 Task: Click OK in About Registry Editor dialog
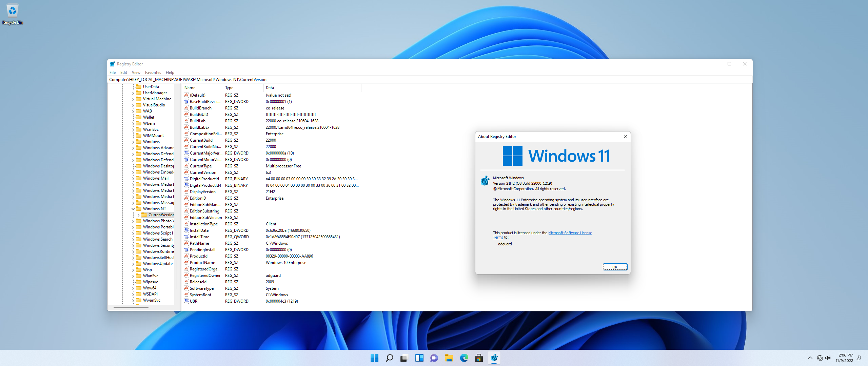(x=615, y=267)
